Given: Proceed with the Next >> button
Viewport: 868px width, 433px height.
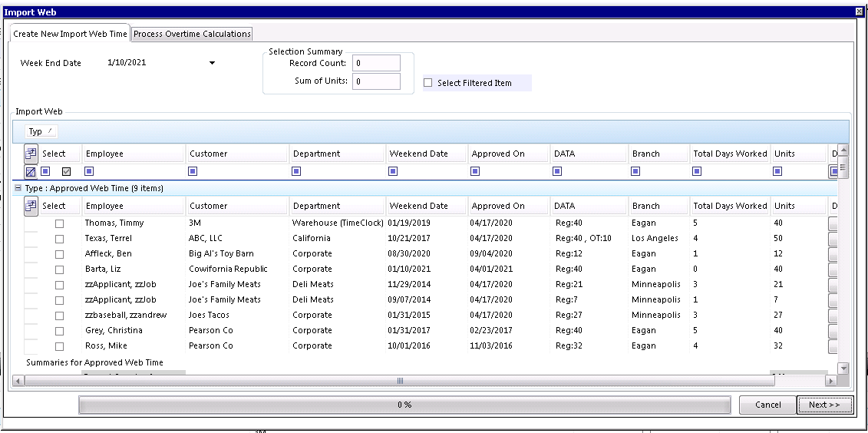Looking at the screenshot, I should [x=824, y=405].
